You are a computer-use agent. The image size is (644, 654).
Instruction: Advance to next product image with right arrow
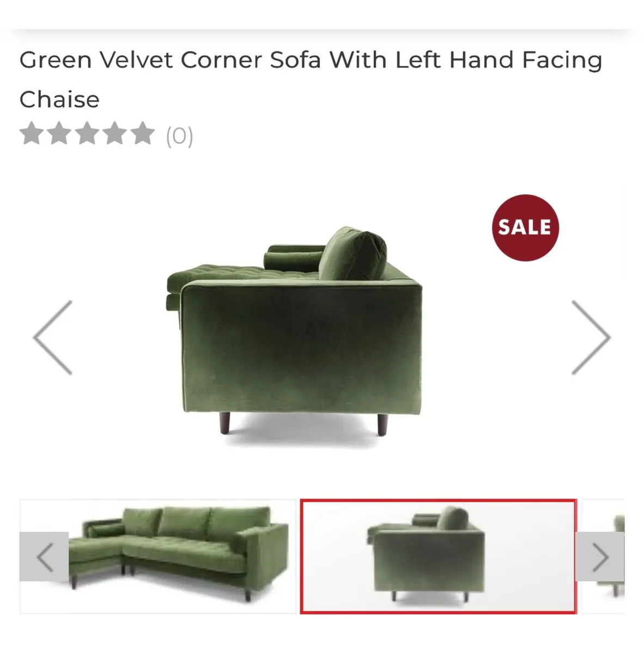pos(591,337)
